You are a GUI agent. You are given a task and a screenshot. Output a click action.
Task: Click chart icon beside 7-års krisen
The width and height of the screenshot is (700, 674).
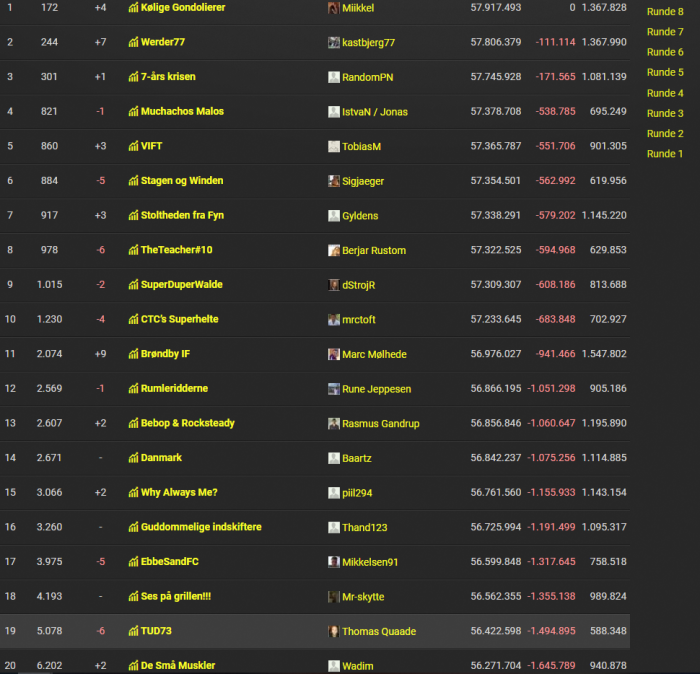(133, 77)
